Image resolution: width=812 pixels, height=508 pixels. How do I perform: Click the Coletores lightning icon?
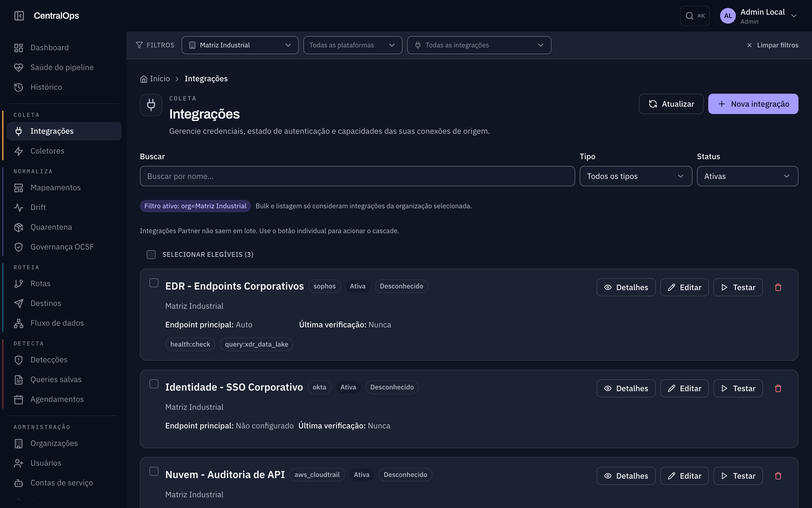click(18, 151)
